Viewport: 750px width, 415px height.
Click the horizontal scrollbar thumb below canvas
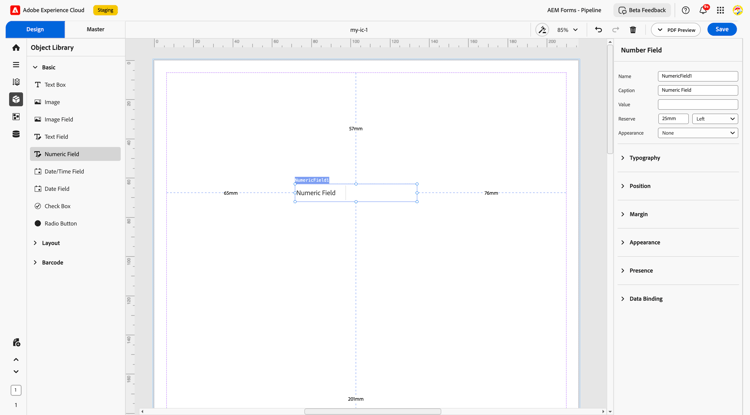[x=373, y=411]
